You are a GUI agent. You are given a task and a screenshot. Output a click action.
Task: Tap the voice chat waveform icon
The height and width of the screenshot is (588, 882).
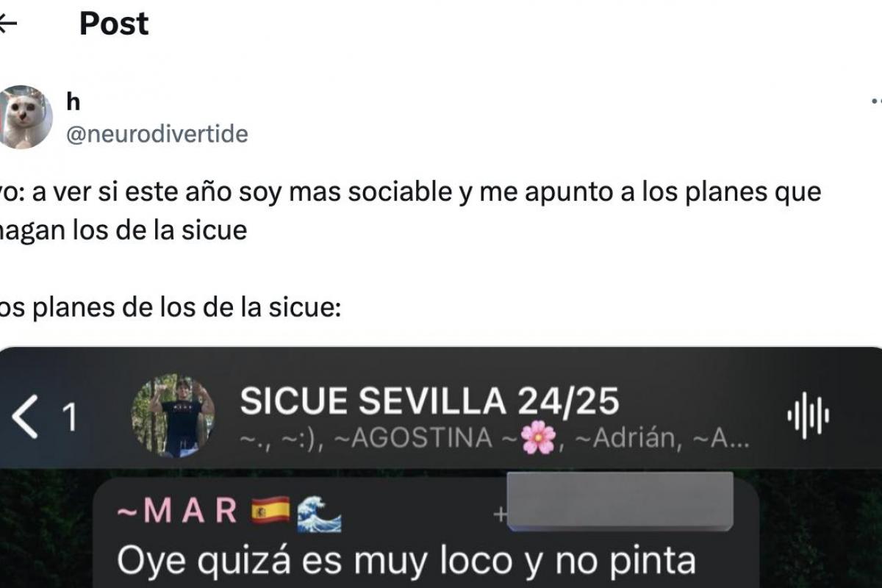808,416
